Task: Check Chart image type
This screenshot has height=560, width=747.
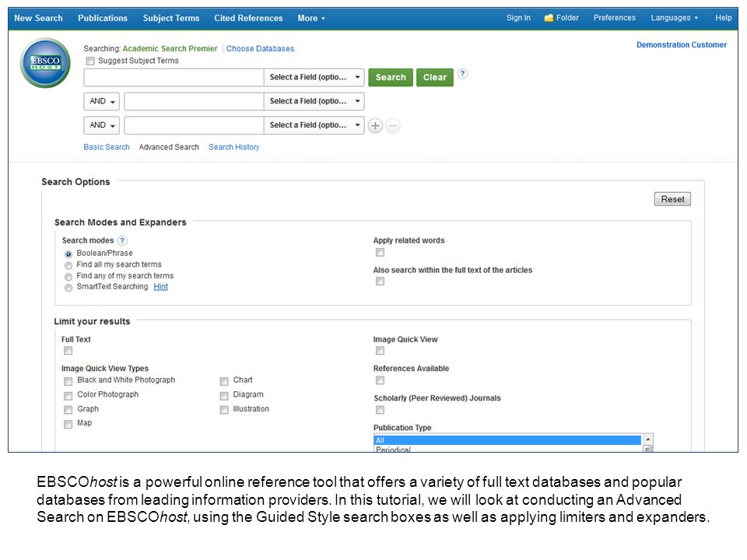Action: pyautogui.click(x=224, y=381)
